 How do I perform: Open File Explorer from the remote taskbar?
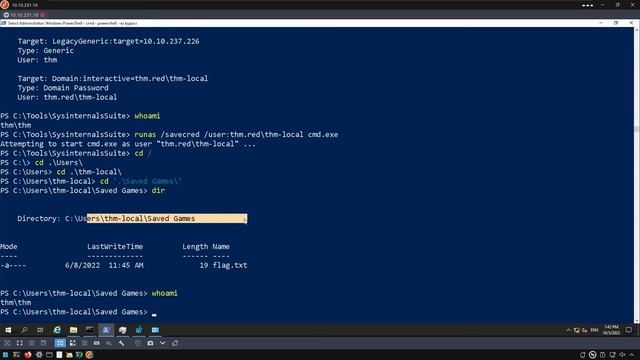(73, 330)
